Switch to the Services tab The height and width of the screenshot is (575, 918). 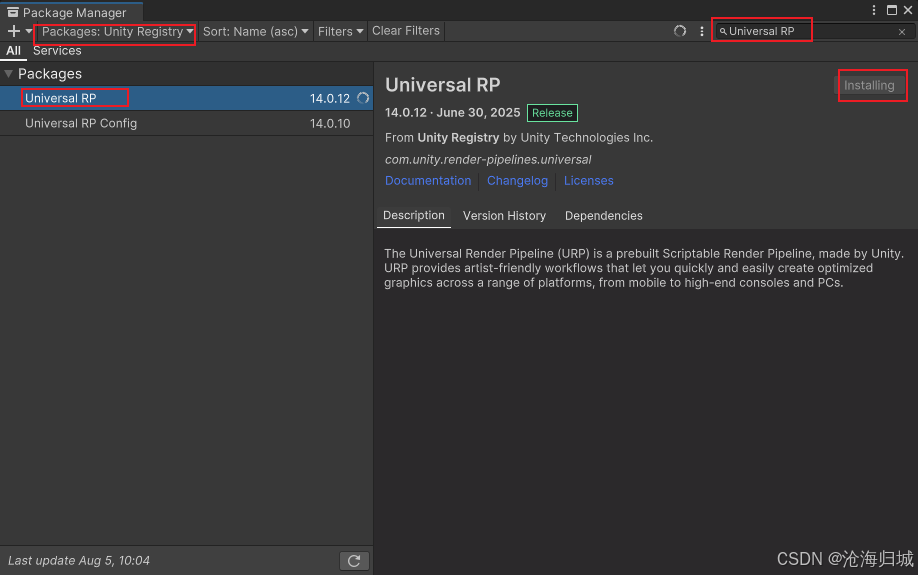point(57,51)
